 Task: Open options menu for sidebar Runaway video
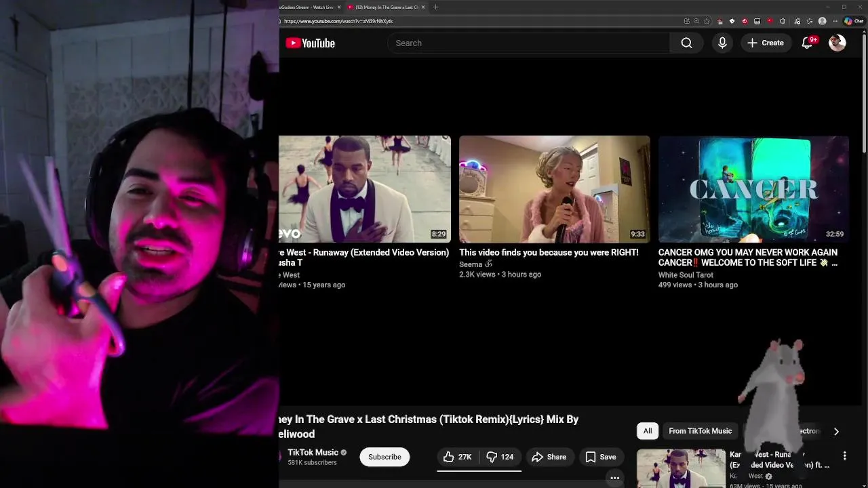tap(844, 455)
